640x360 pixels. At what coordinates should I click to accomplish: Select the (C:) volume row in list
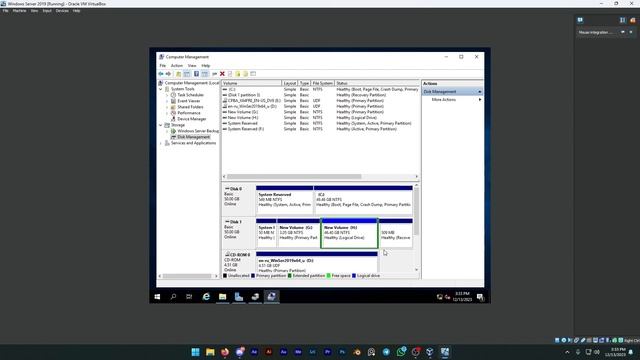(x=320, y=89)
